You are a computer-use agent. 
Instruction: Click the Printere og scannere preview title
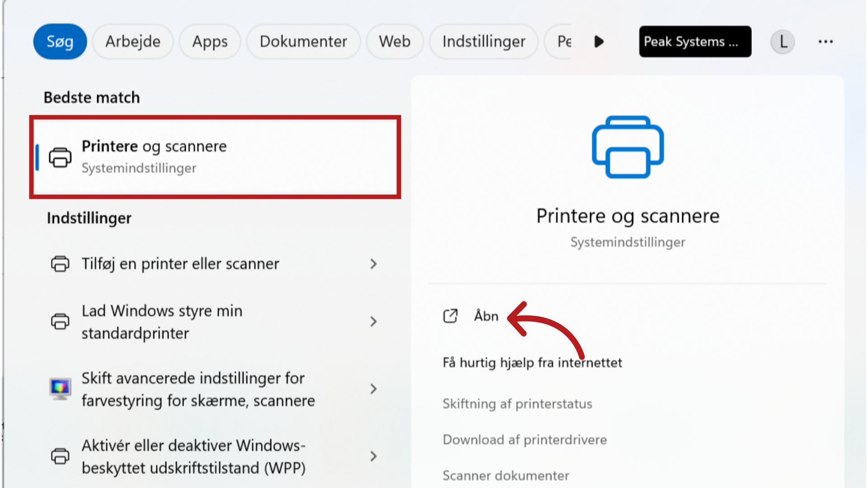click(627, 216)
